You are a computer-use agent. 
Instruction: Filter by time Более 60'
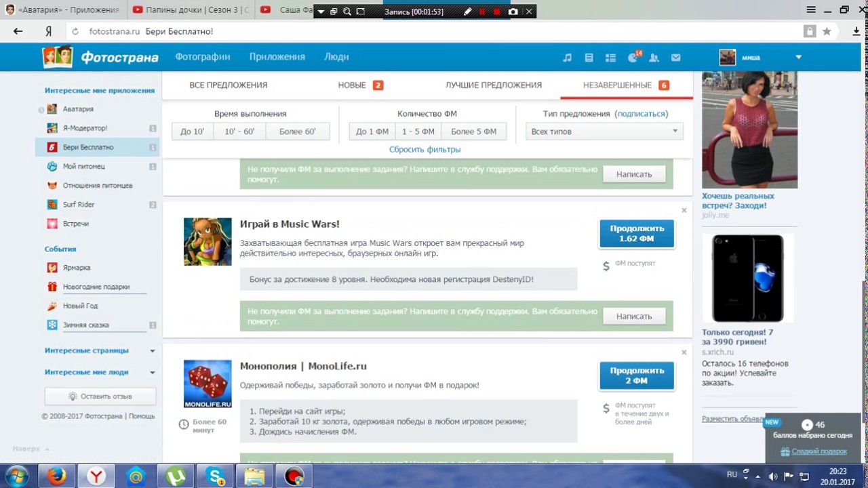point(298,131)
